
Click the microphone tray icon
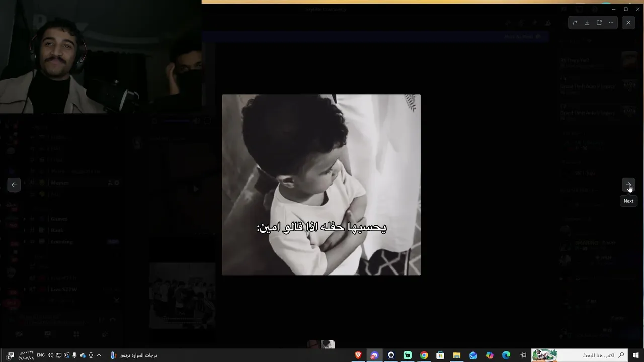75,355
